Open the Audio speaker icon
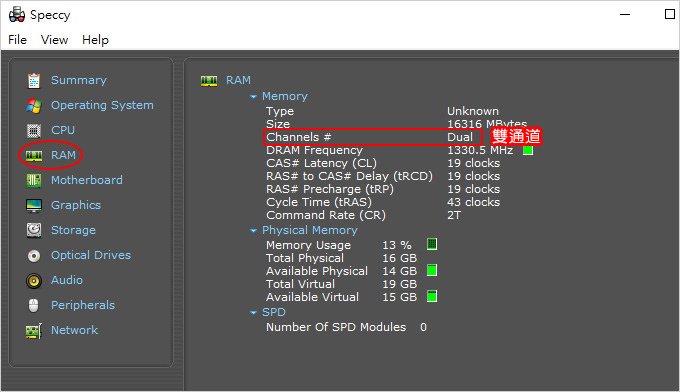The width and height of the screenshot is (680, 392). click(34, 281)
